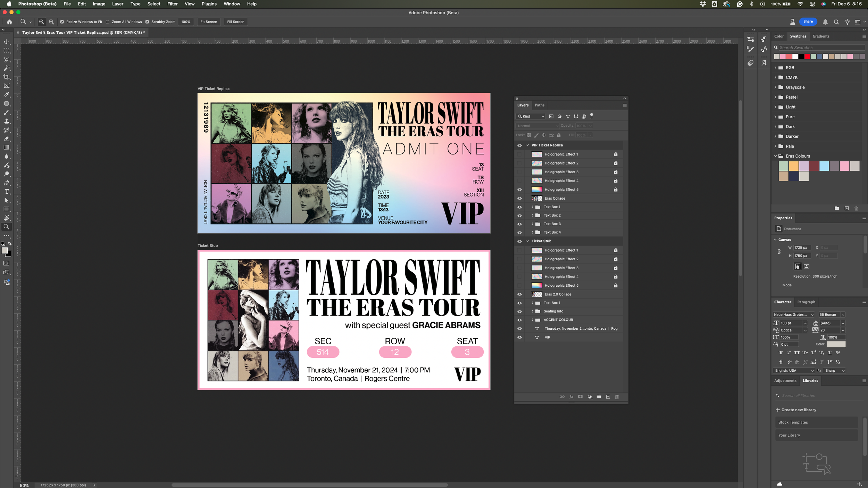Select the Brush tool
Viewport: 868px width, 488px height.
point(6,112)
